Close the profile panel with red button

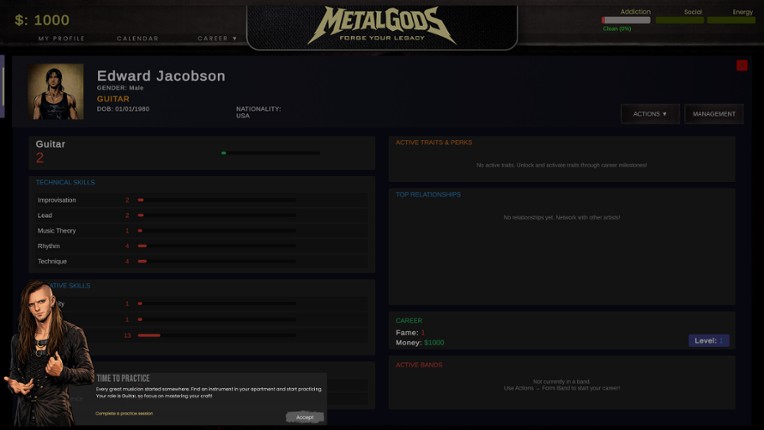pyautogui.click(x=741, y=66)
